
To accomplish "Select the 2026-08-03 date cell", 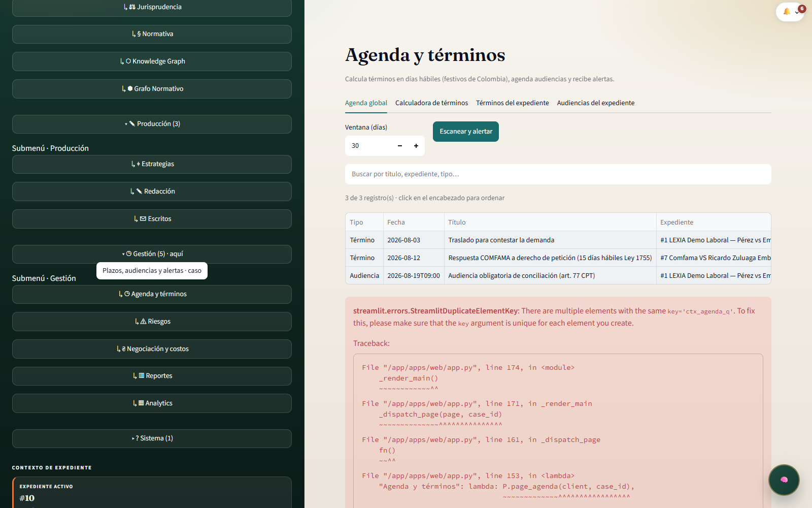I will [414, 240].
